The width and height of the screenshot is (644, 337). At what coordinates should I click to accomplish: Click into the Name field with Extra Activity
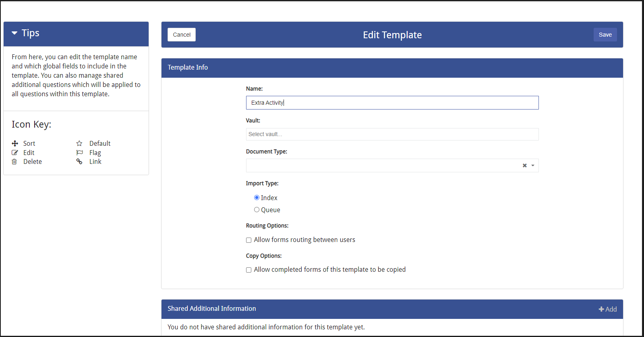coord(392,103)
